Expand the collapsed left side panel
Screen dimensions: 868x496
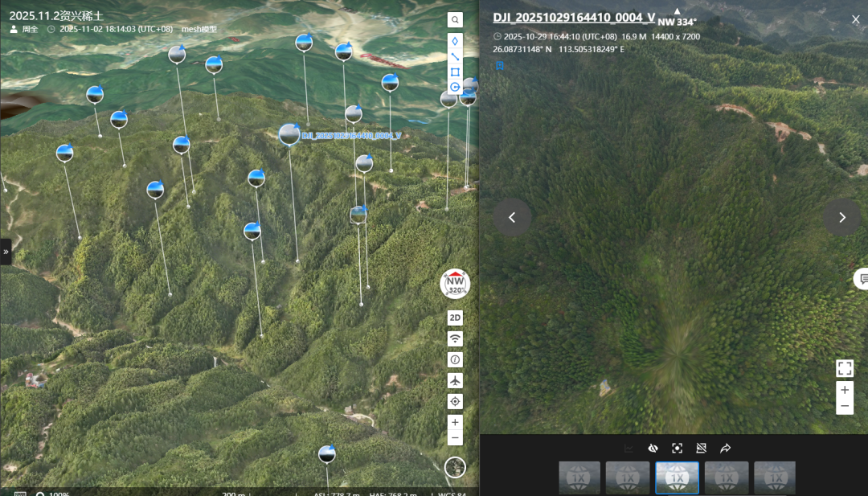[x=6, y=252]
